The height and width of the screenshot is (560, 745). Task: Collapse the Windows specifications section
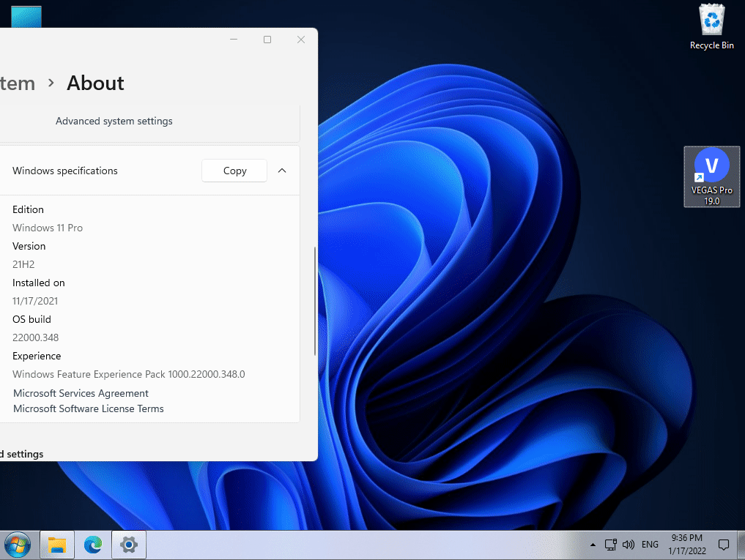click(x=282, y=171)
